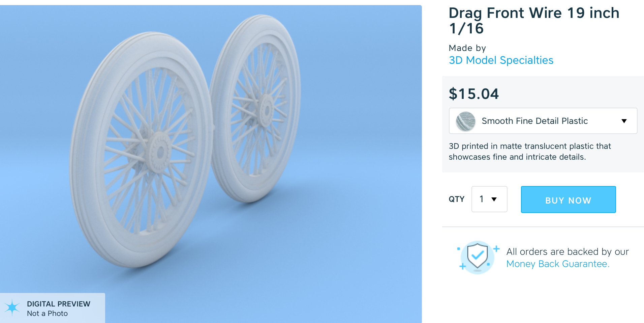Click the $15.04 price text

click(473, 94)
